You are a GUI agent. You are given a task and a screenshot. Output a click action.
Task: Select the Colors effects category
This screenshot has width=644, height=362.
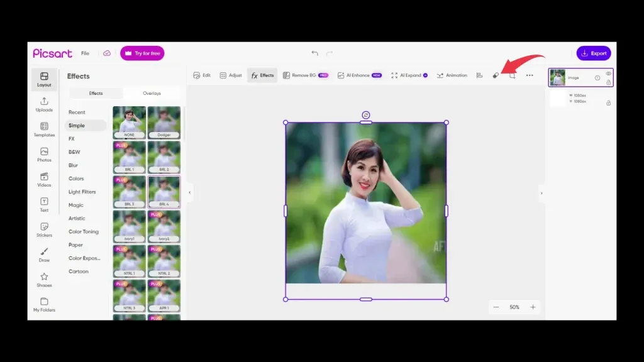[76, 178]
